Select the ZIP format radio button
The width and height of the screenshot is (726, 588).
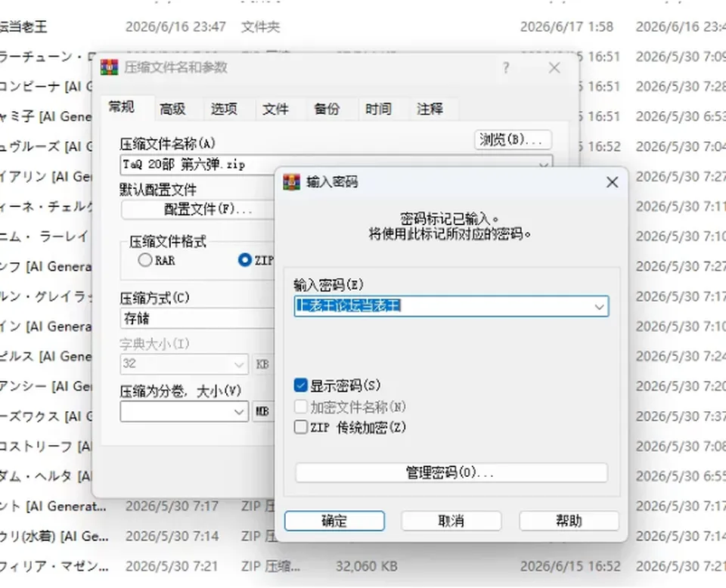(x=245, y=260)
